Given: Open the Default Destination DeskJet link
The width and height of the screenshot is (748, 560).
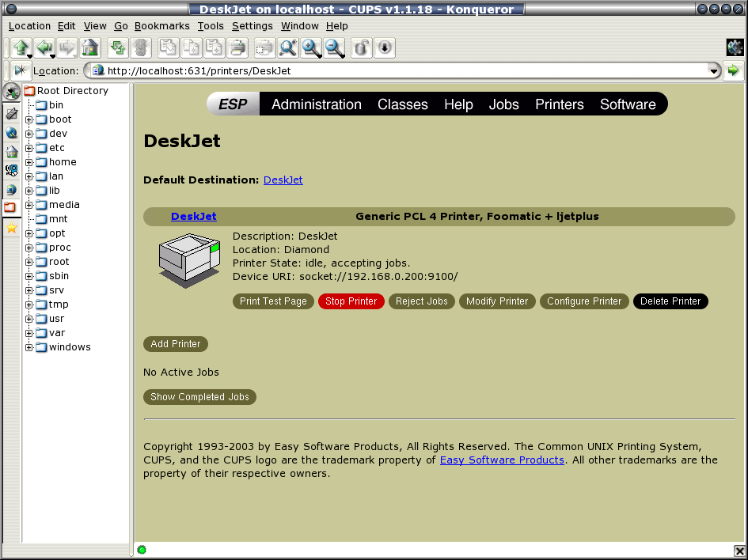Looking at the screenshot, I should click(283, 180).
